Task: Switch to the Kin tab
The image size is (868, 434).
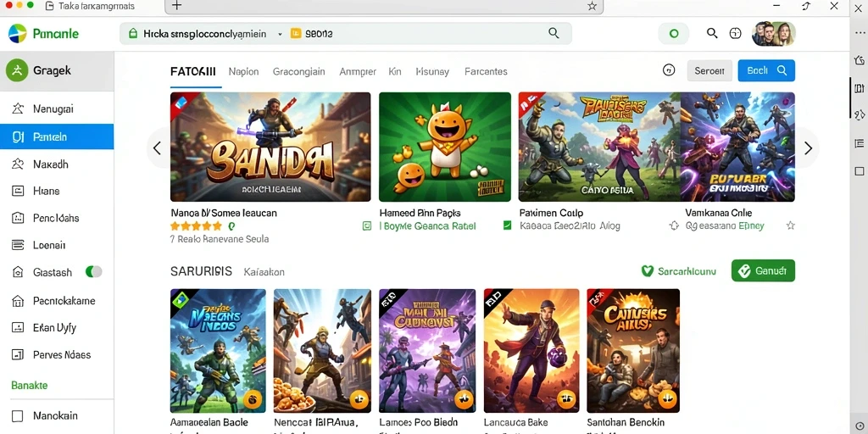Action: 395,71
